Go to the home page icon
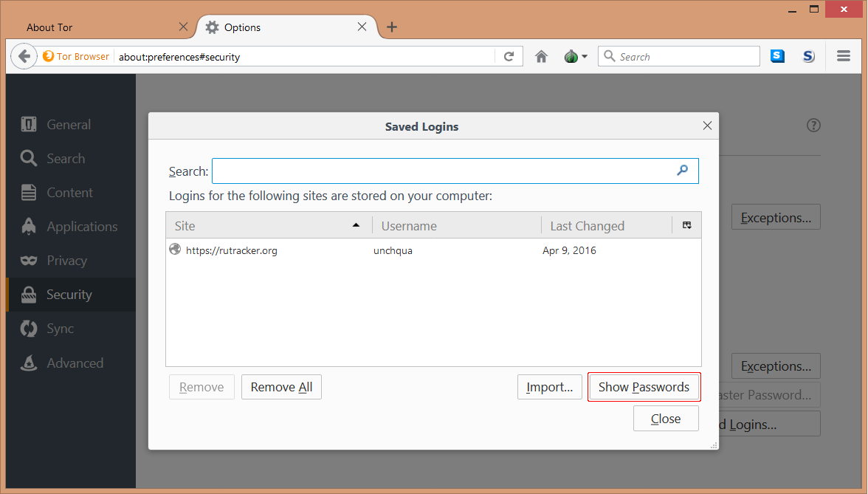Image resolution: width=868 pixels, height=494 pixels. tap(541, 57)
